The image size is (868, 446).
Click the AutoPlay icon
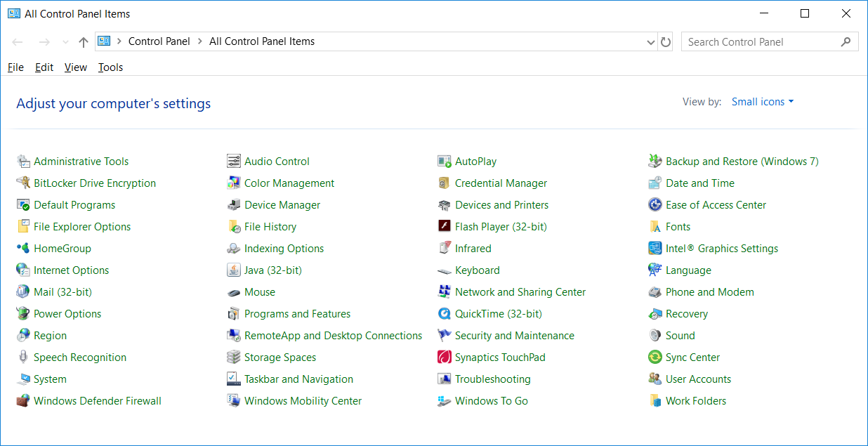click(x=445, y=162)
